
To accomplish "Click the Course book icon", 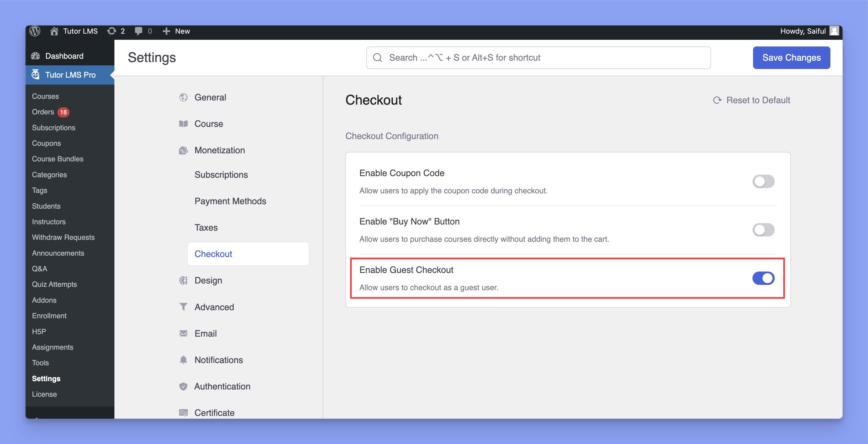I will (183, 124).
